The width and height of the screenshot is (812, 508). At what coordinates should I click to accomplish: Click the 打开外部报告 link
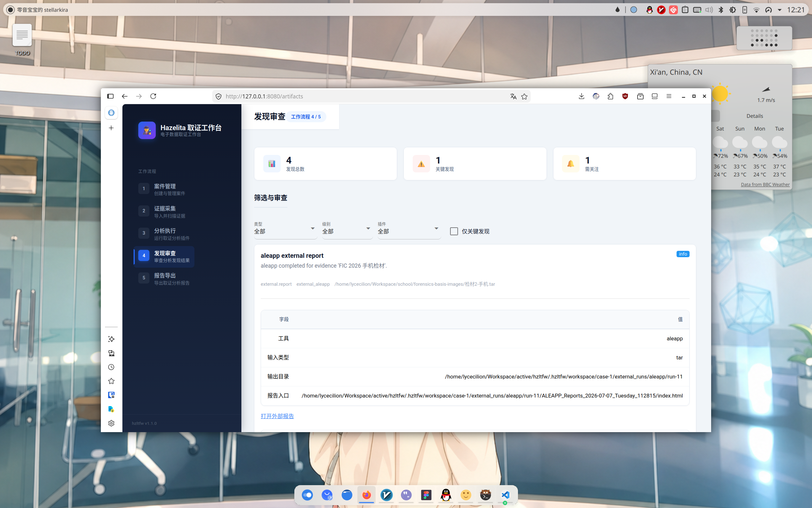(x=277, y=416)
